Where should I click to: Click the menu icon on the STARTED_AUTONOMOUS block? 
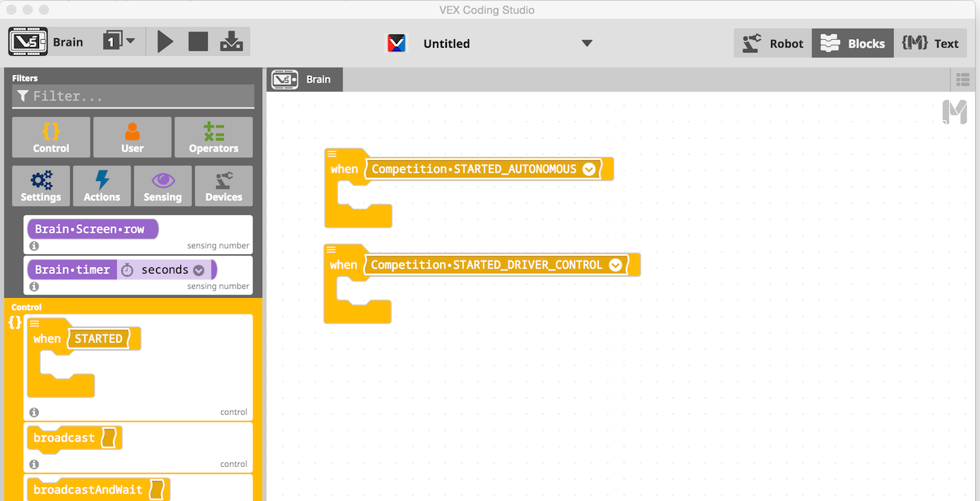click(x=332, y=153)
